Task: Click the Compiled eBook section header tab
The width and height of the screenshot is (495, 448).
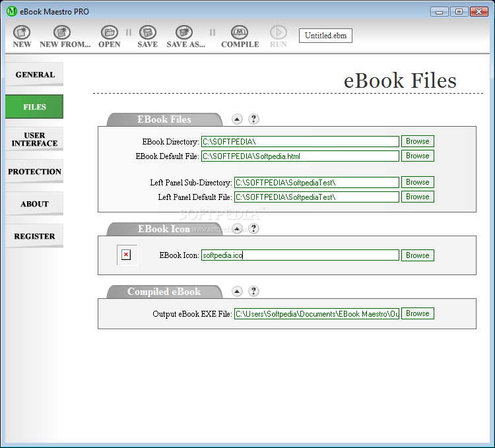Action: pos(164,292)
